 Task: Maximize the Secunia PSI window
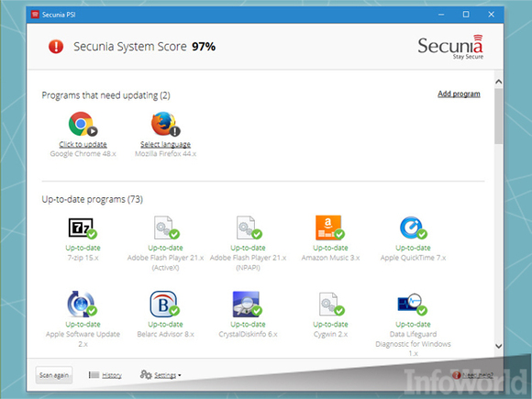466,15
